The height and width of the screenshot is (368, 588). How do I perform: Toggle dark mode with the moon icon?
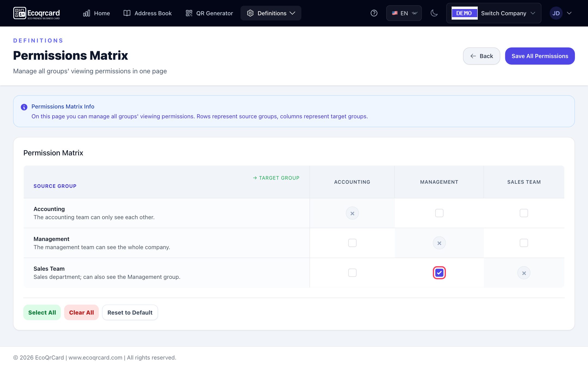(x=434, y=13)
